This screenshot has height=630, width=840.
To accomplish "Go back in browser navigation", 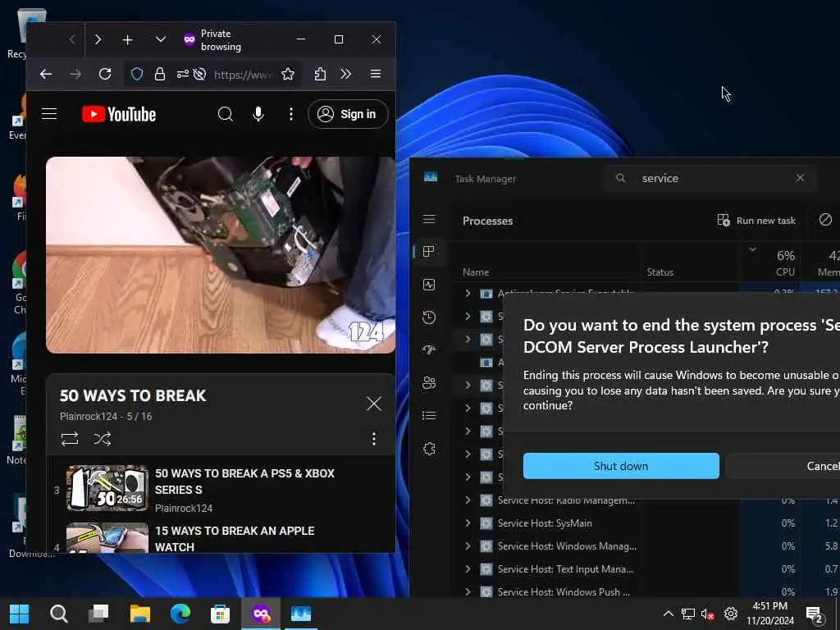I will [46, 74].
